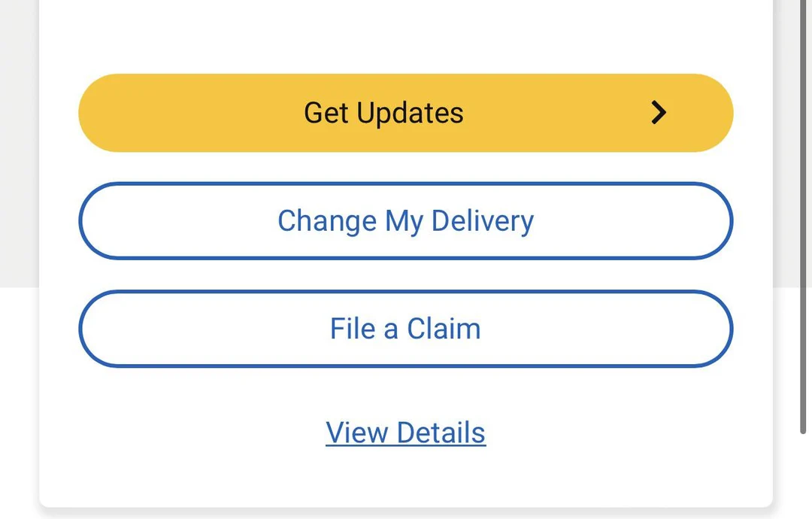Select the right-arrow icon on the yellow button
The height and width of the screenshot is (519, 812).
(x=659, y=112)
